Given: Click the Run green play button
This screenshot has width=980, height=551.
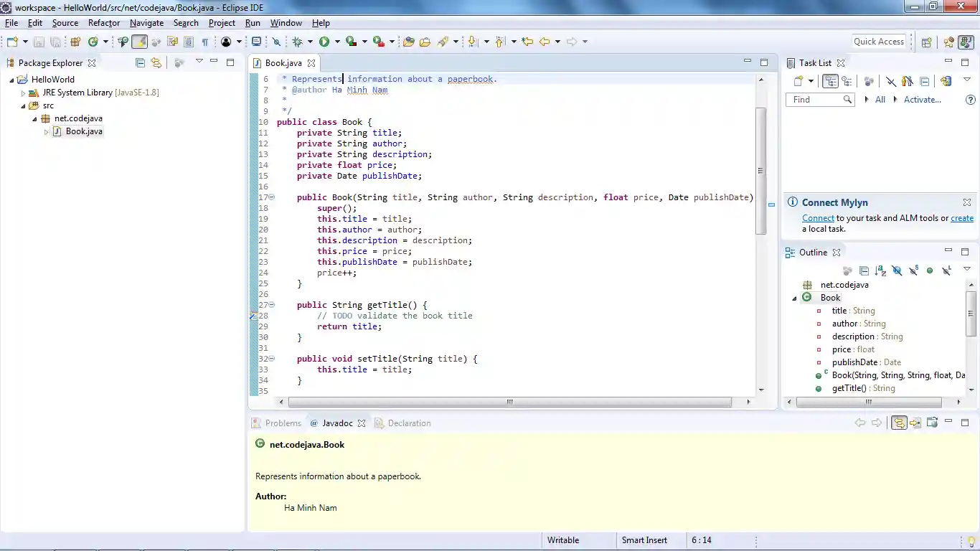Looking at the screenshot, I should (x=324, y=42).
